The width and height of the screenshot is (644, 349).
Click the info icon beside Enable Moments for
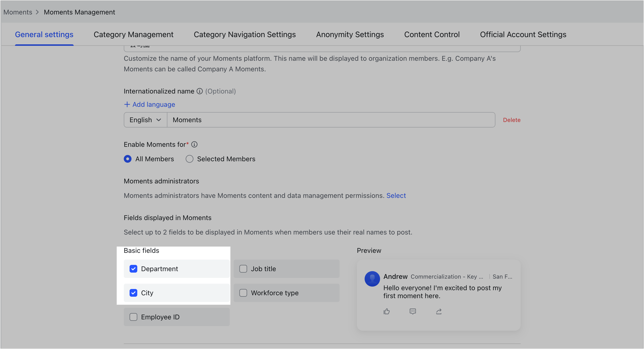(x=194, y=145)
